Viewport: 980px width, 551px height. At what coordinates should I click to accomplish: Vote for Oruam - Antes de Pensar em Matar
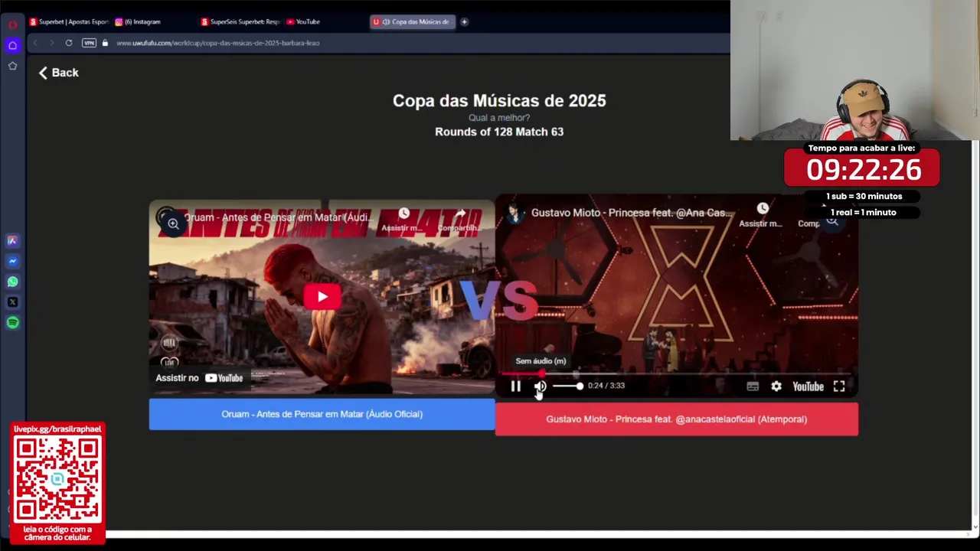coord(322,414)
